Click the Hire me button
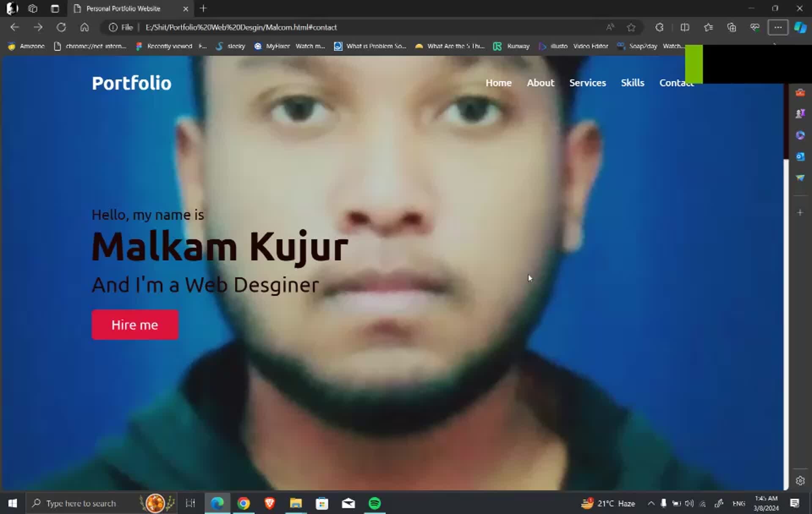 tap(134, 325)
